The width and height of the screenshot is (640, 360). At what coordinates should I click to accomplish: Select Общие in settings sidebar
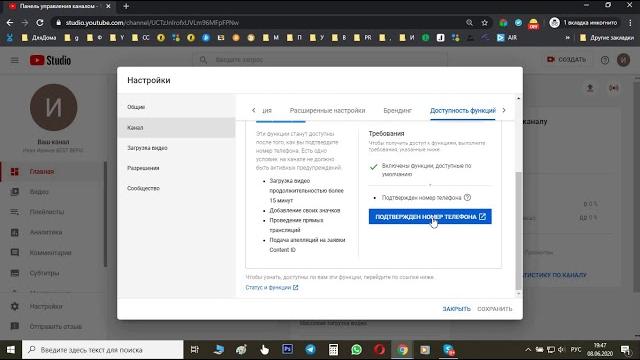[176, 107]
